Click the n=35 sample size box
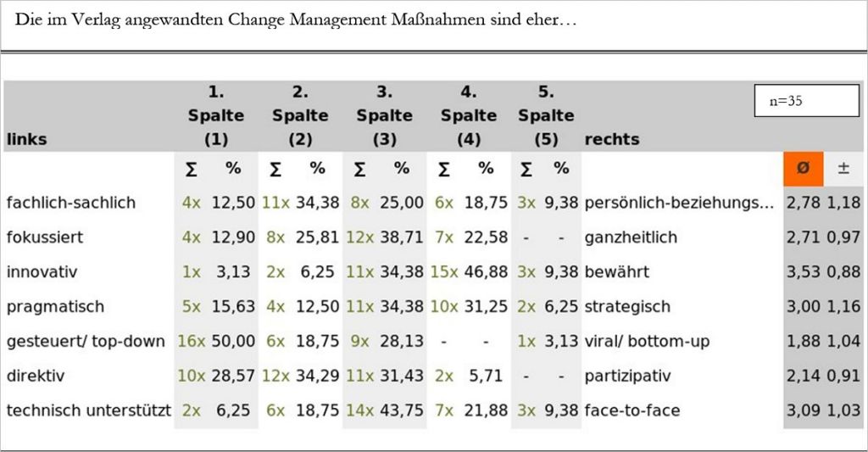868x452 pixels. pyautogui.click(x=806, y=101)
